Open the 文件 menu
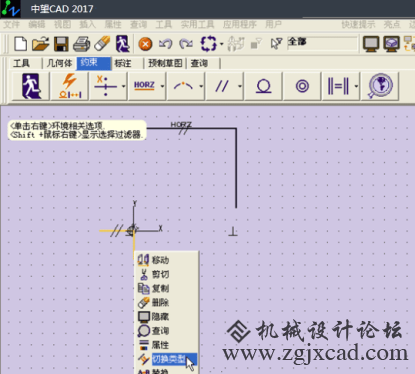Viewport: 415px width, 374px height. click(12, 24)
